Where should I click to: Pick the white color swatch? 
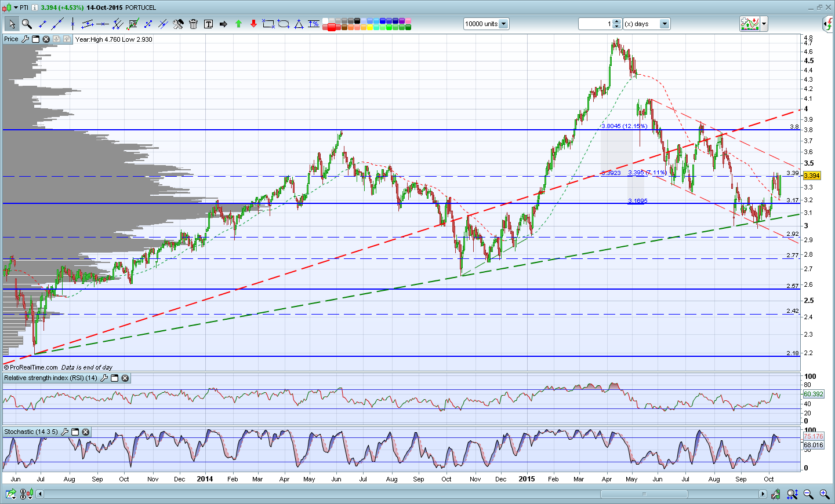[x=325, y=21]
